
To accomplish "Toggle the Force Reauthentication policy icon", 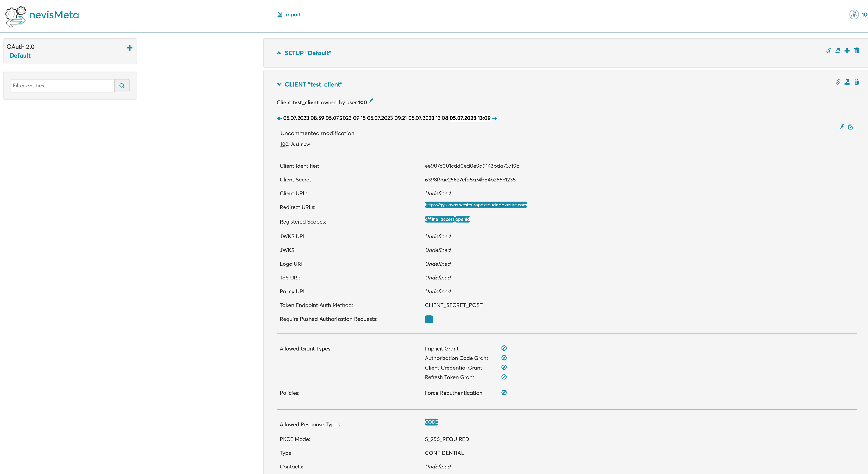I will pos(504,392).
